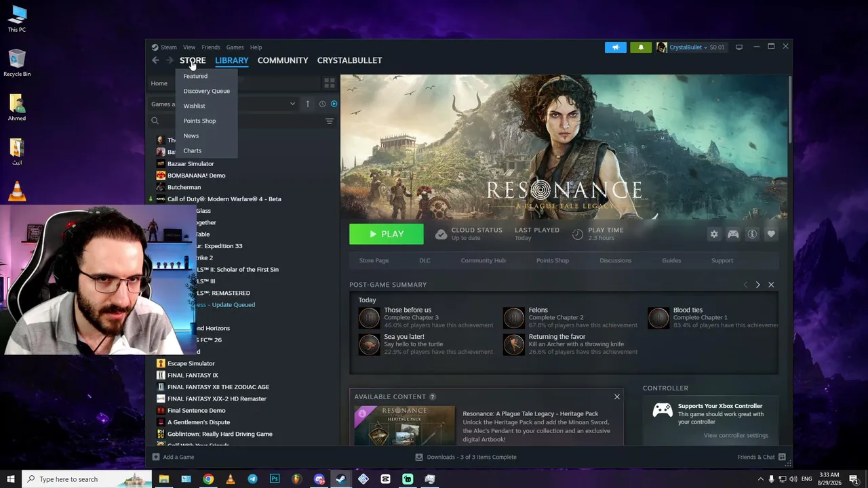Viewport: 868px width, 488px height.
Task: Open the Recycle Bin desktop icon
Action: [x=17, y=63]
